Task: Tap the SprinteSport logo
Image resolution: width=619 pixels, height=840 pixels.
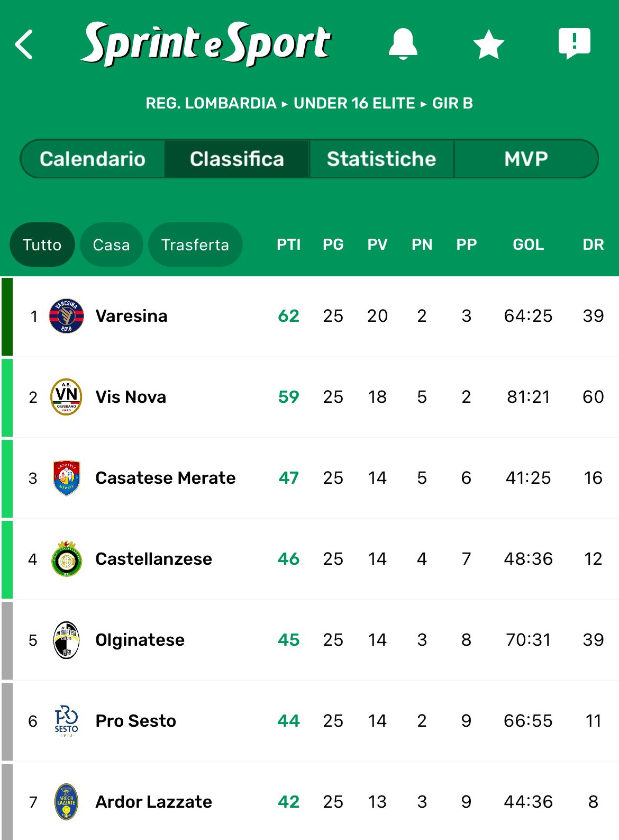Action: click(206, 43)
